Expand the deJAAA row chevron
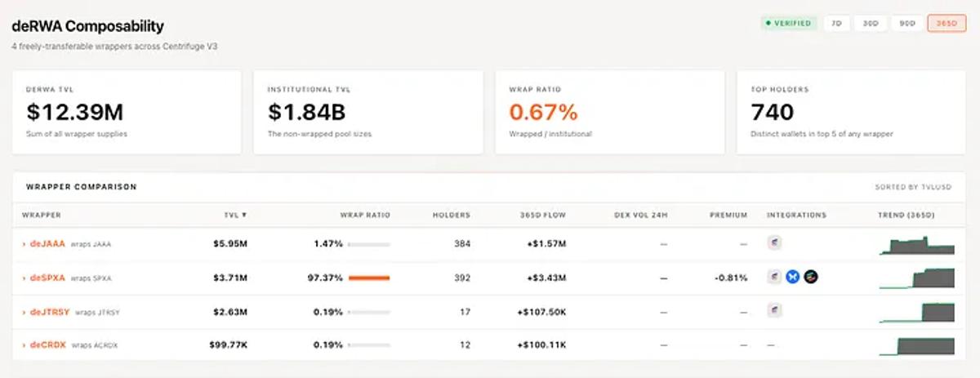The image size is (980, 378). click(x=24, y=244)
